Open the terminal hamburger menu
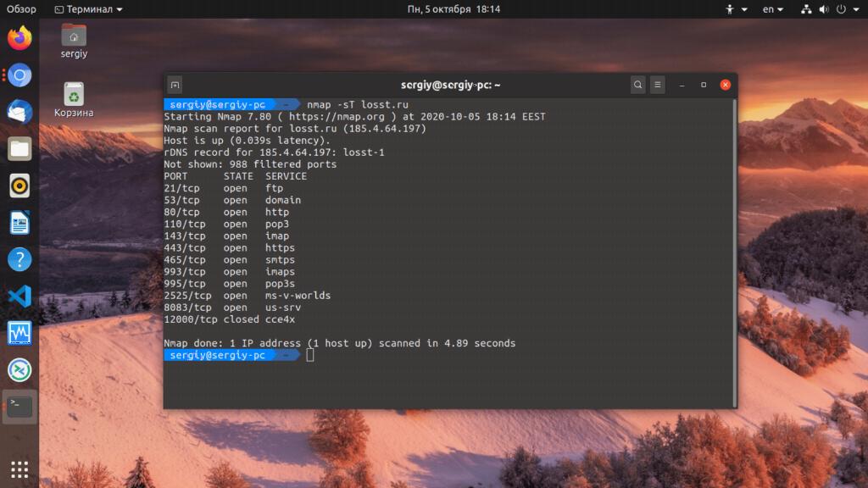 pos(658,85)
